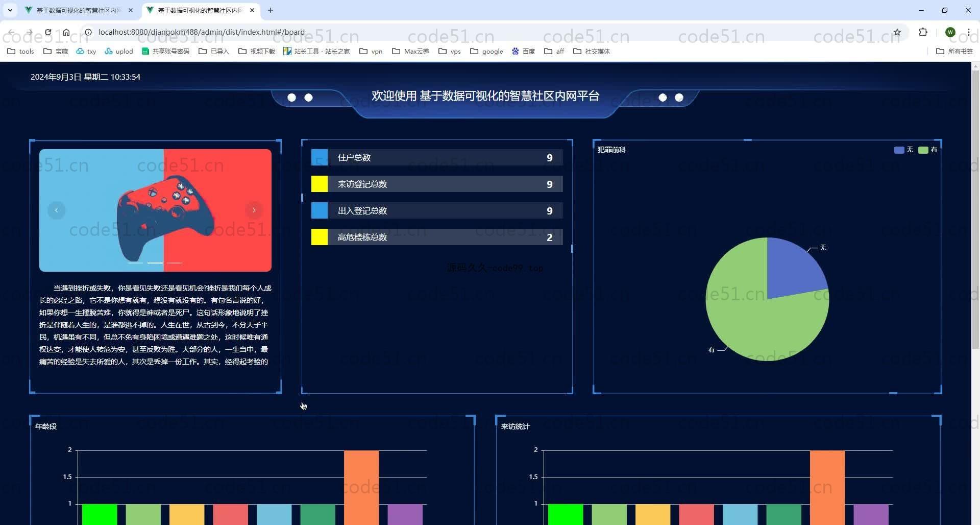Click the blue swatch beside 住户总数
This screenshot has height=525, width=980.
click(320, 157)
